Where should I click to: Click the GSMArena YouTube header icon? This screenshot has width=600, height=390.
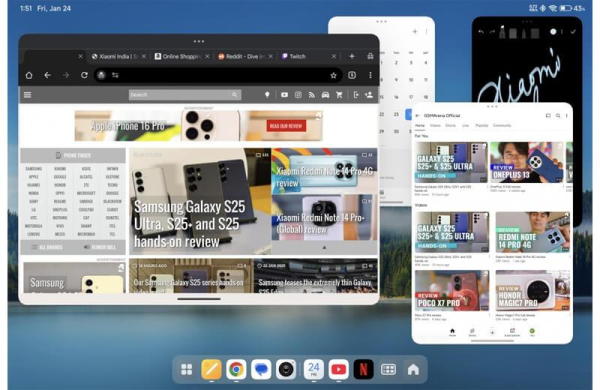284,95
